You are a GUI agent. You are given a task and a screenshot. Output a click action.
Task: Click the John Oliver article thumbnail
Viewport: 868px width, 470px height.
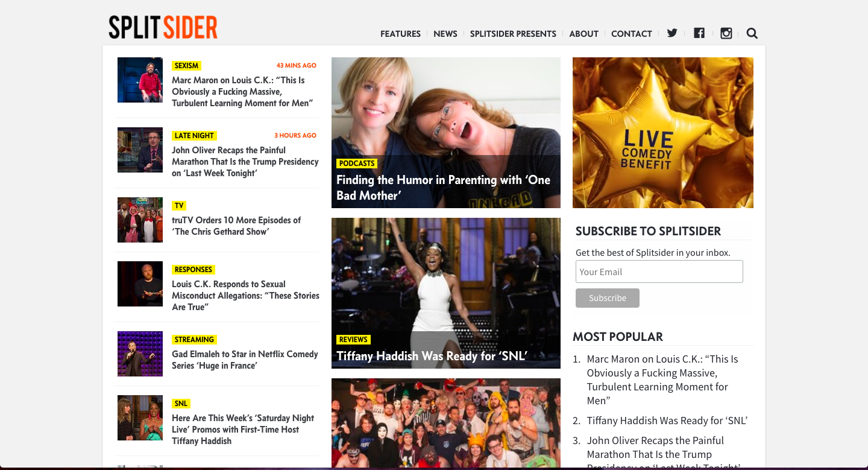(x=140, y=150)
